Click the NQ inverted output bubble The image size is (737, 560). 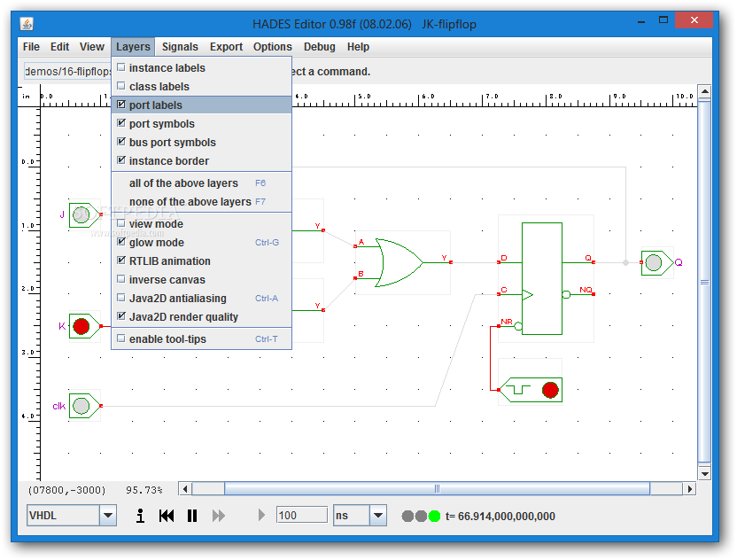pos(566,294)
